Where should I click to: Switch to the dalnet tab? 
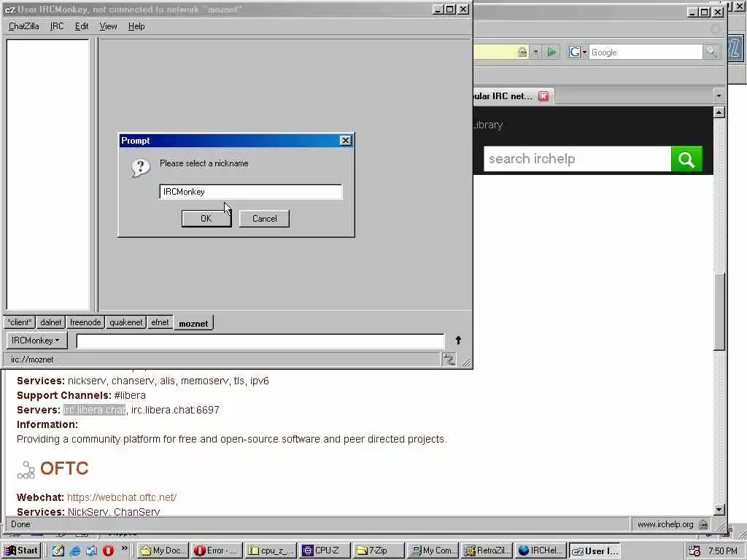coord(51,322)
